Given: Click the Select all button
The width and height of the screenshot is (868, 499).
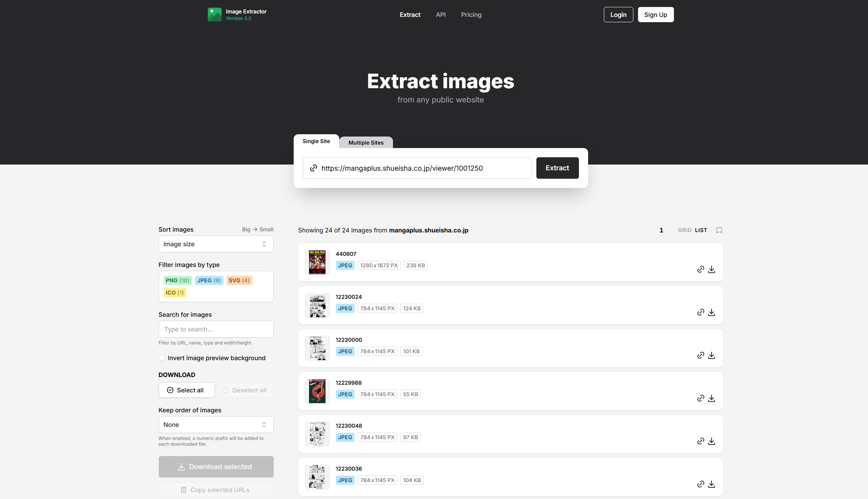Looking at the screenshot, I should [186, 390].
